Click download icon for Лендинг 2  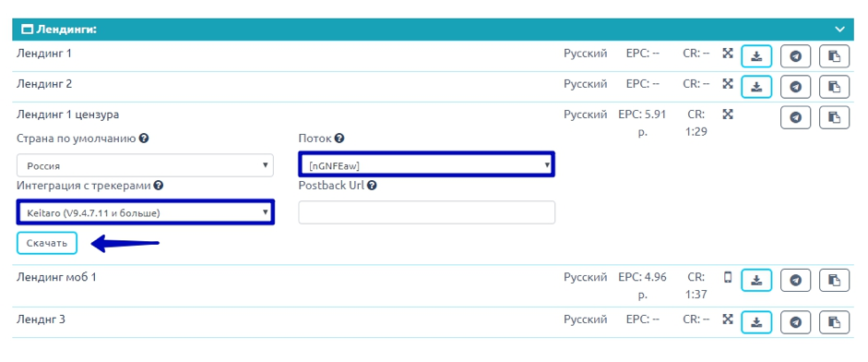756,87
